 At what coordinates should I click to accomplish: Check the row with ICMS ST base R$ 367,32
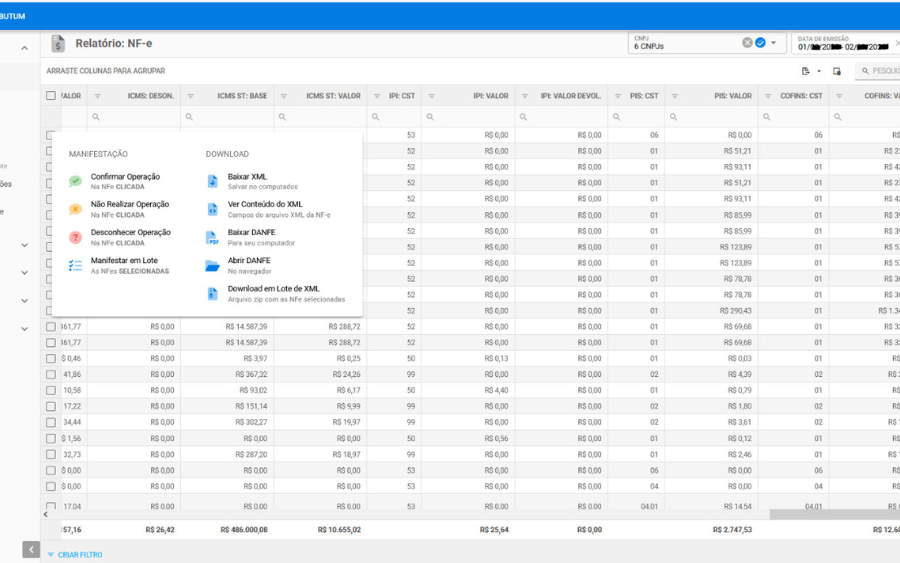pos(51,374)
